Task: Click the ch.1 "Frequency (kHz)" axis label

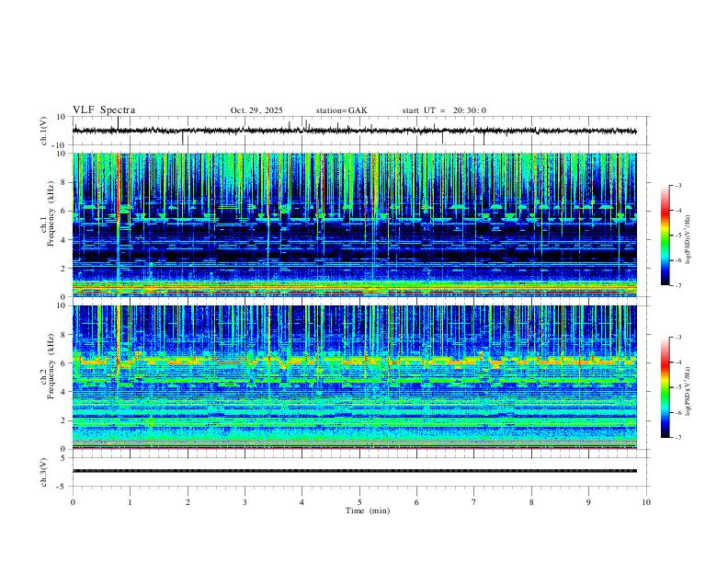Action: tap(51, 213)
